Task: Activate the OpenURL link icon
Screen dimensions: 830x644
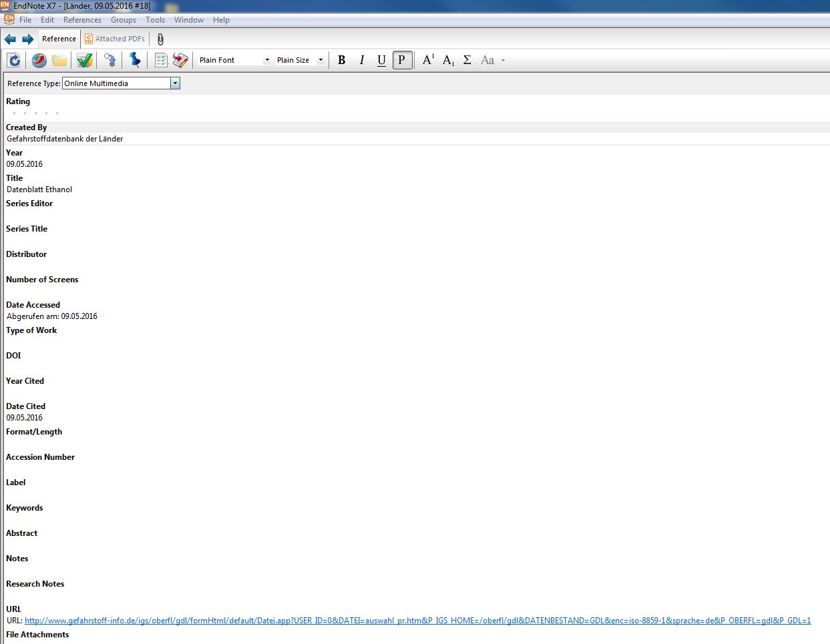Action: (110, 60)
